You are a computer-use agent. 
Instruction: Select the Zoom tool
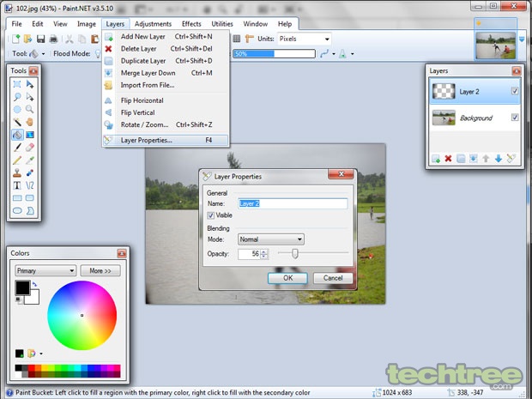pos(30,109)
